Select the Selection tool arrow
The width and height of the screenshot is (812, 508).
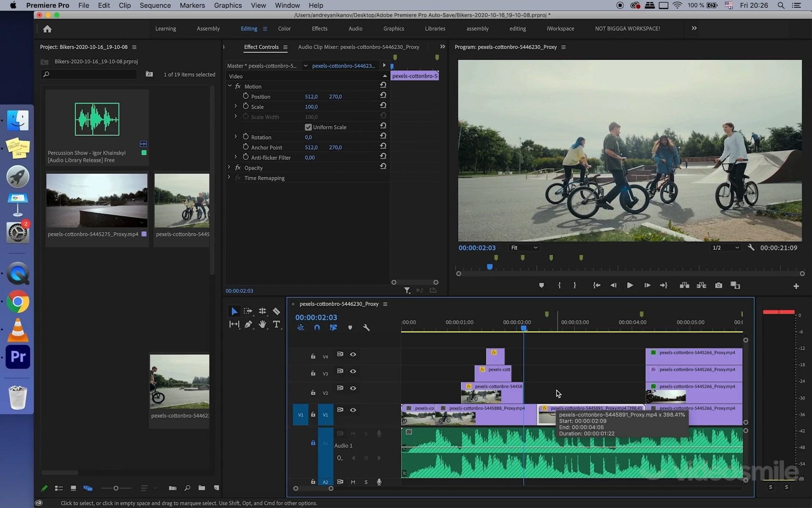[234, 312]
